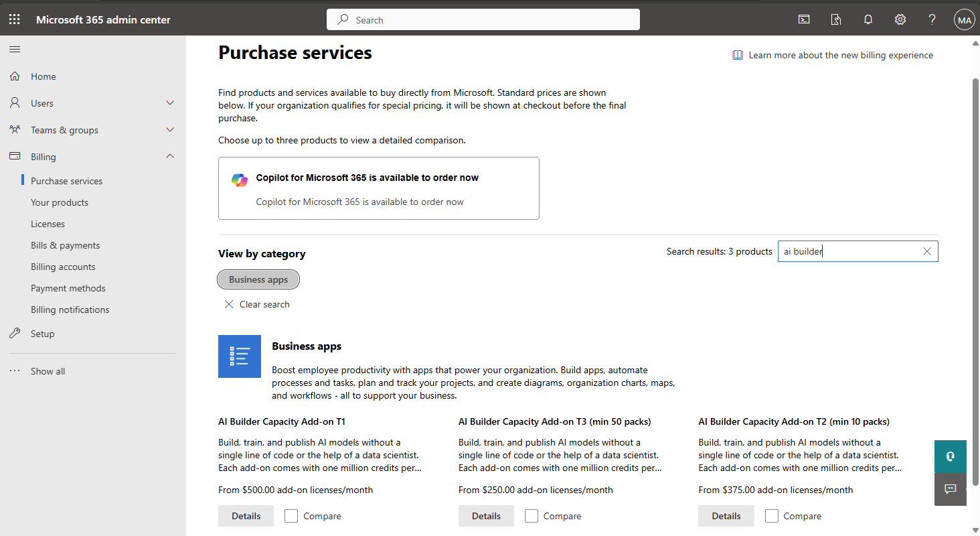
Task: Click the Home house icon in sidebar
Action: point(15,76)
